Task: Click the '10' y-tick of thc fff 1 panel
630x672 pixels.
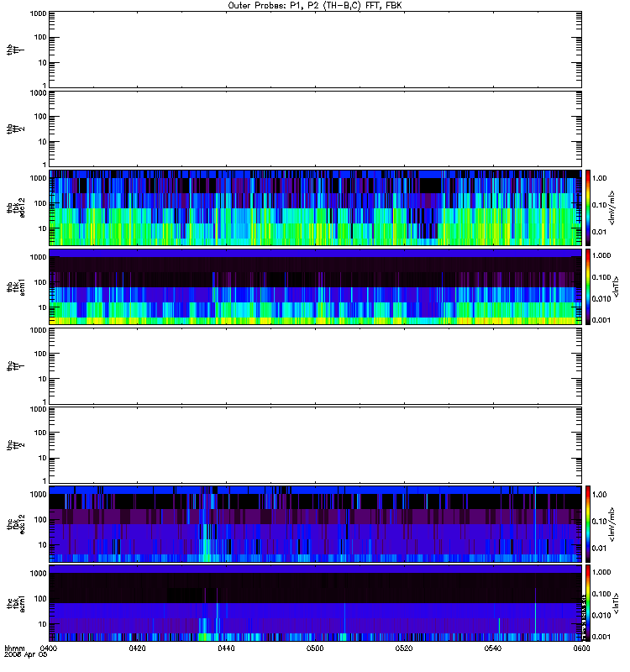Action: coord(43,379)
